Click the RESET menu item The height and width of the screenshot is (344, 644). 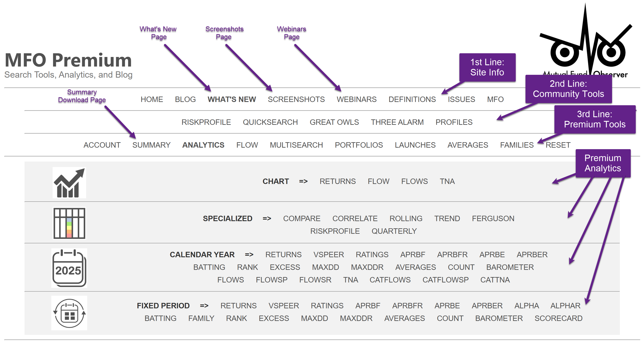(x=558, y=145)
